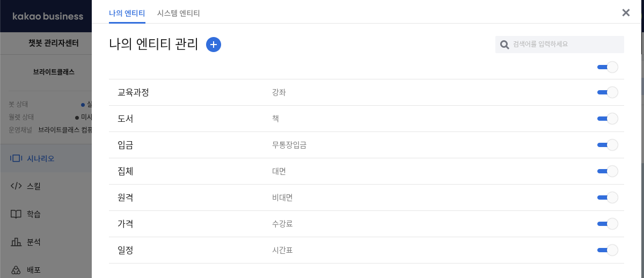
Task: Open 스킬 code icon in sidebar
Action: pyautogui.click(x=16, y=186)
